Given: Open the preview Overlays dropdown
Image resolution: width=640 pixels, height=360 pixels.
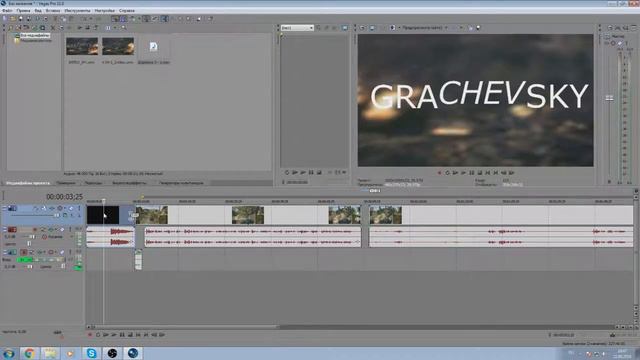Looking at the screenshot, I should pyautogui.click(x=461, y=28).
